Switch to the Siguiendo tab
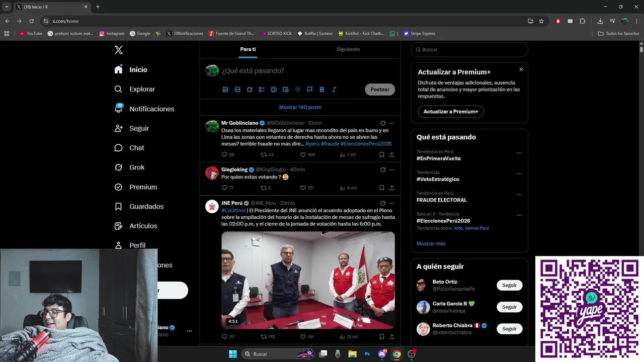Screen dimensions: 644x362 point(348,49)
